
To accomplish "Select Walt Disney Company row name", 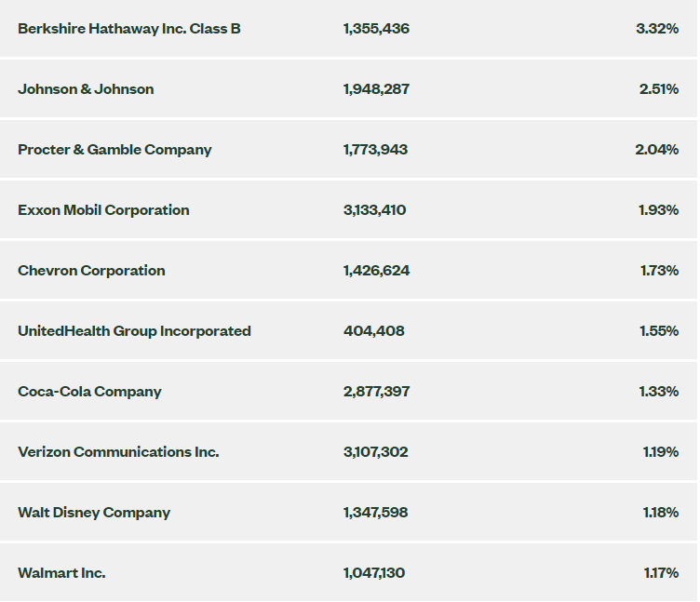I will click(94, 513).
